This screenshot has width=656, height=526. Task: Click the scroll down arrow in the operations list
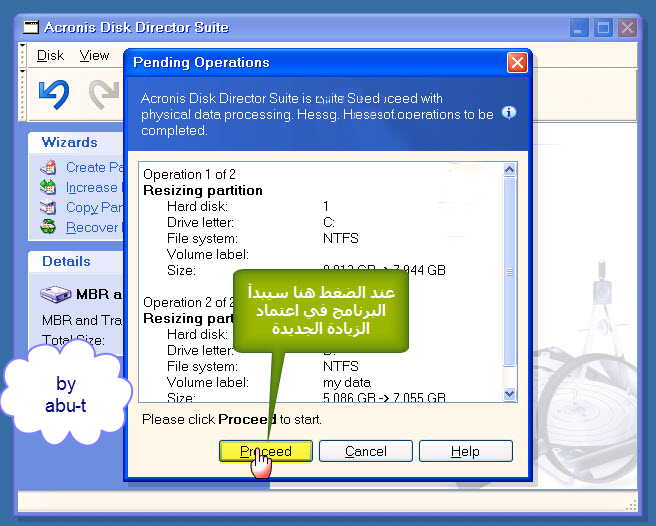tap(510, 394)
